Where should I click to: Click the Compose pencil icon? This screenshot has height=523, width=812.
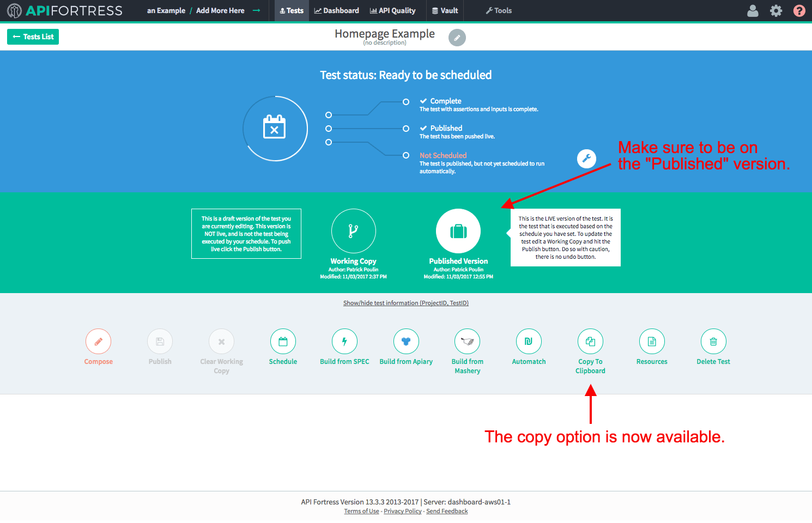98,342
